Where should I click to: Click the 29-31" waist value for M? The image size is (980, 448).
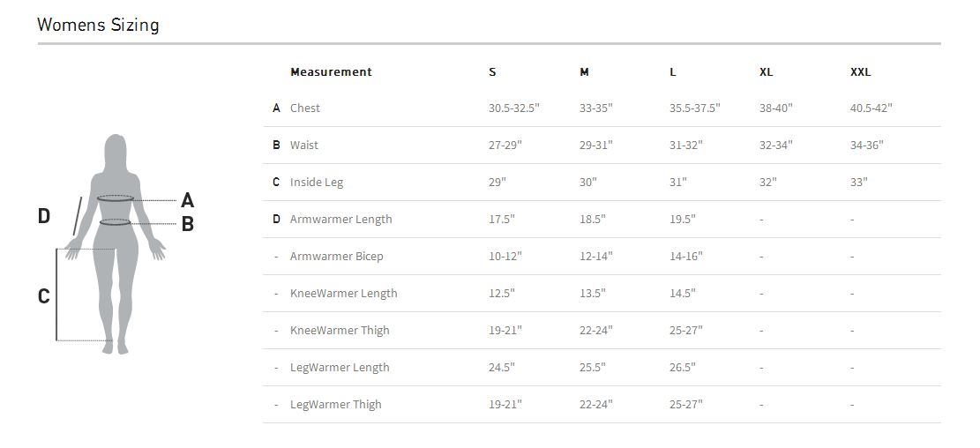pyautogui.click(x=595, y=146)
